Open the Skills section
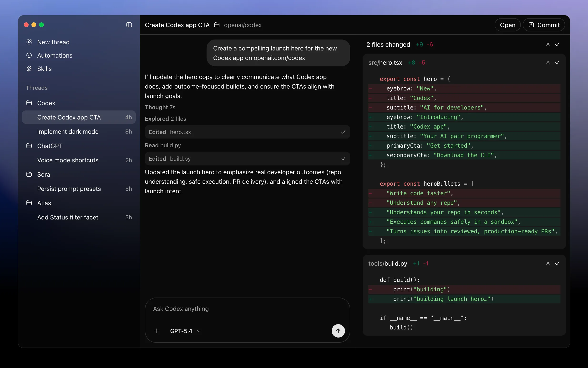Screen dimensions: 588x368 (x=44, y=69)
